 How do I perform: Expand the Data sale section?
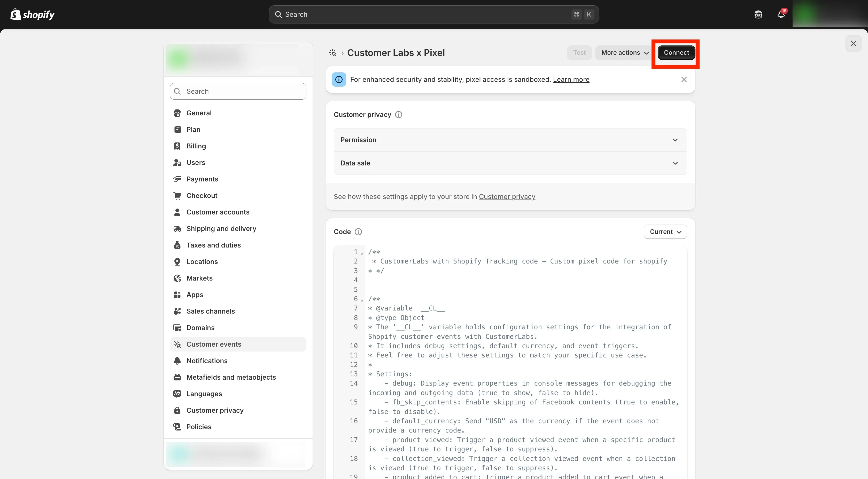[510, 163]
